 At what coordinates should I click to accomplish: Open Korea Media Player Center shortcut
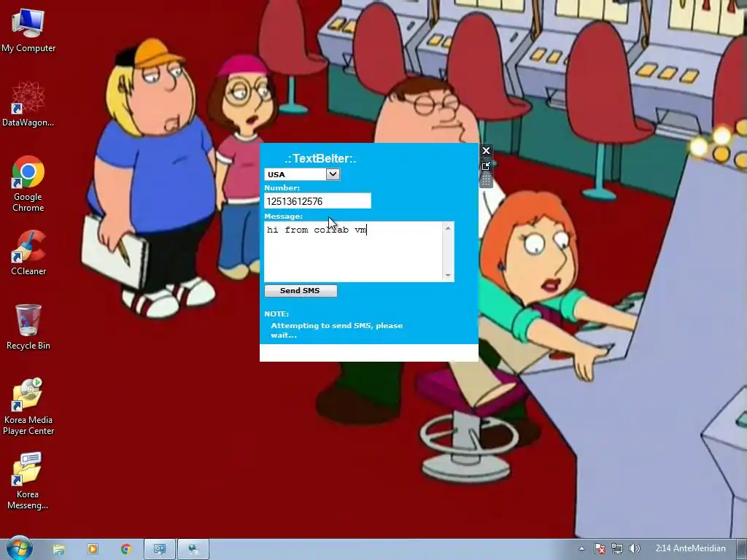28,407
